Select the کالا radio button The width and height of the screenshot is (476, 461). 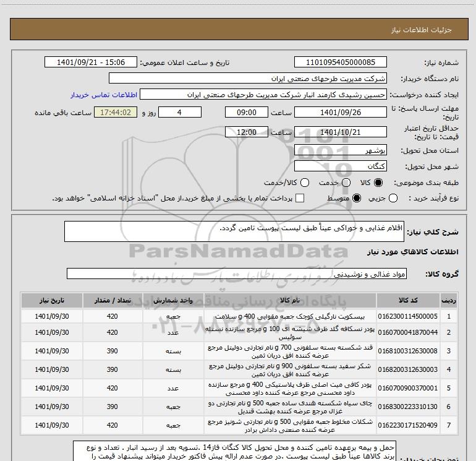pyautogui.click(x=378, y=183)
